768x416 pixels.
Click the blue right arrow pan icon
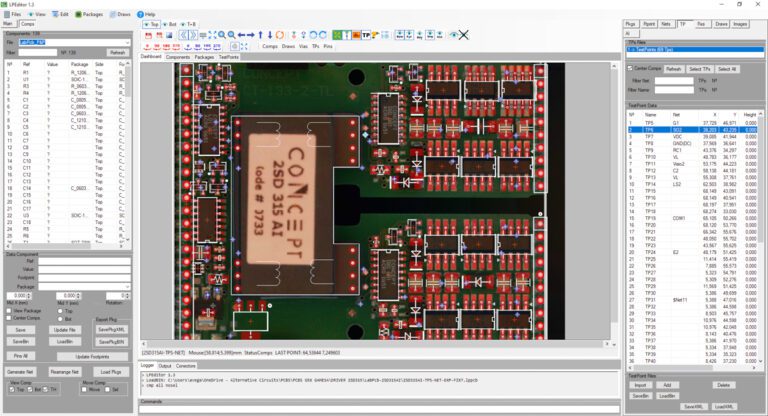click(x=251, y=35)
